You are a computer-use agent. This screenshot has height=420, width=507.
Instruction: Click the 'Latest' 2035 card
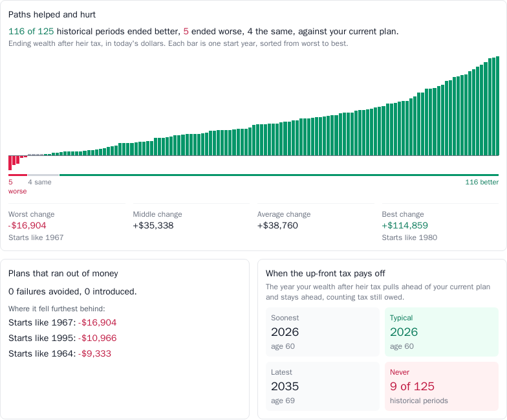click(x=323, y=386)
